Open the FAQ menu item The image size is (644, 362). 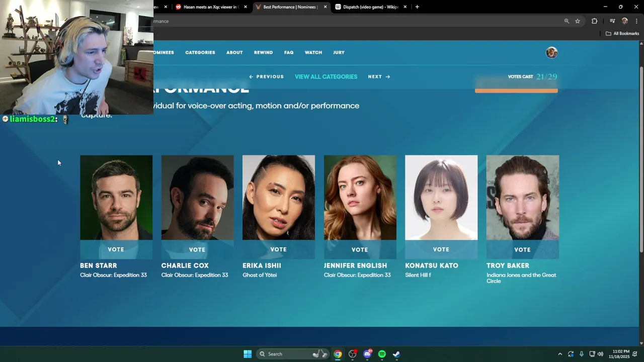(x=289, y=52)
